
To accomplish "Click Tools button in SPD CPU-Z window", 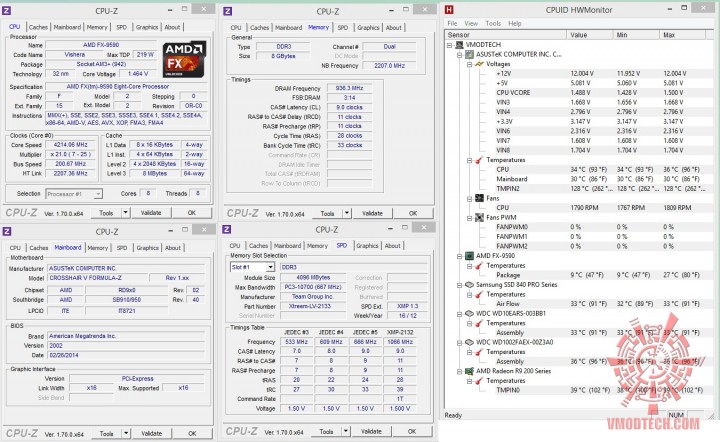I will click(326, 431).
